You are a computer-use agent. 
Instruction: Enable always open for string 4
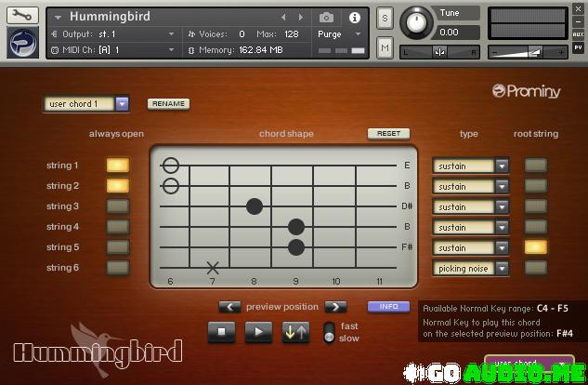[118, 227]
